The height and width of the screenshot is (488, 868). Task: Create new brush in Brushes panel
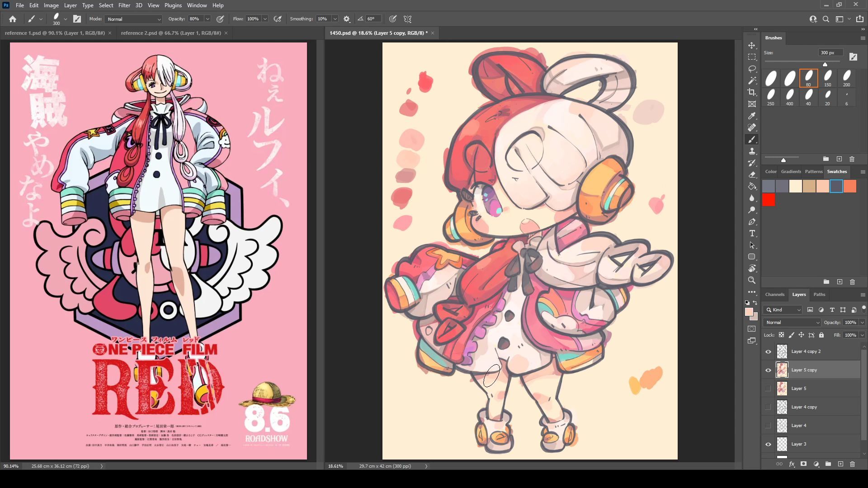pyautogui.click(x=839, y=159)
